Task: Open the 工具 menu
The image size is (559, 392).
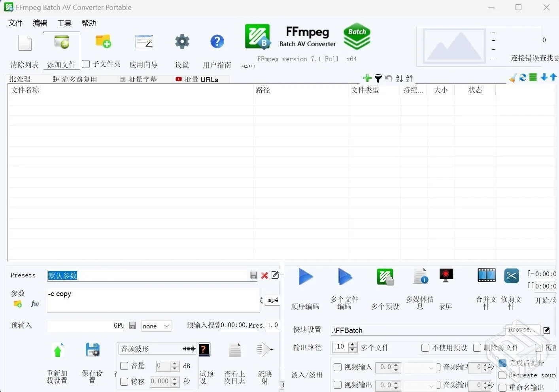Action: click(64, 23)
